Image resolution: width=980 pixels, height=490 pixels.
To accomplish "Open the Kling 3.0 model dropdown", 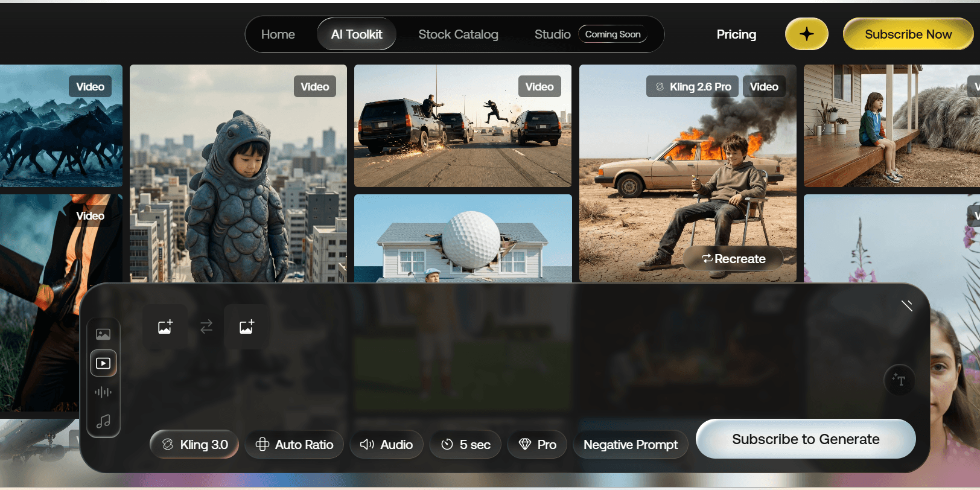I will pos(194,445).
